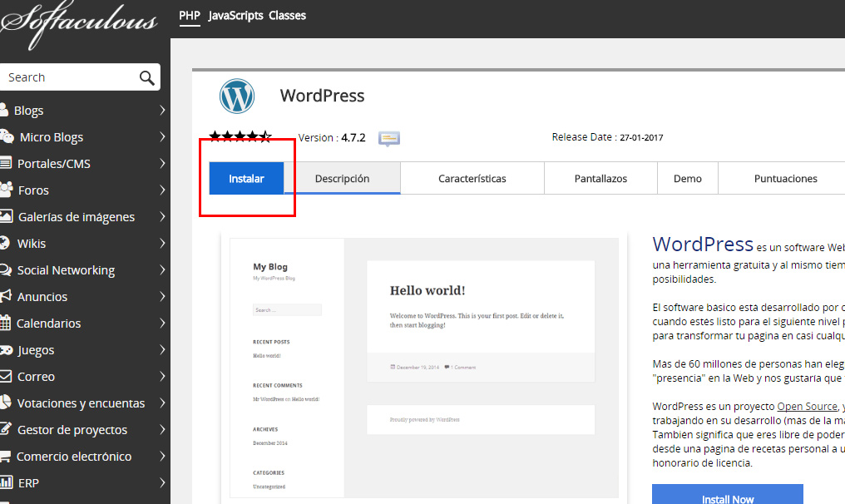Switch to the Descripción tab

tap(342, 179)
